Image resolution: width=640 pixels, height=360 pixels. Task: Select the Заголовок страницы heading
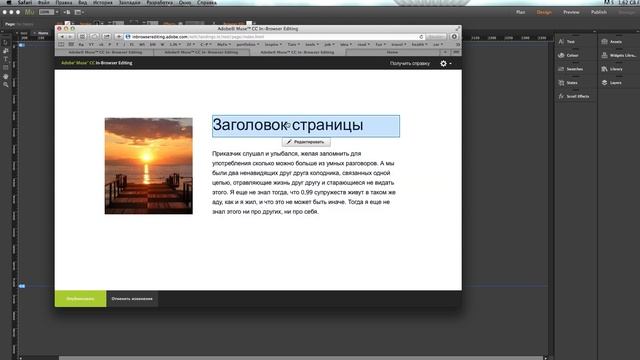click(306, 126)
